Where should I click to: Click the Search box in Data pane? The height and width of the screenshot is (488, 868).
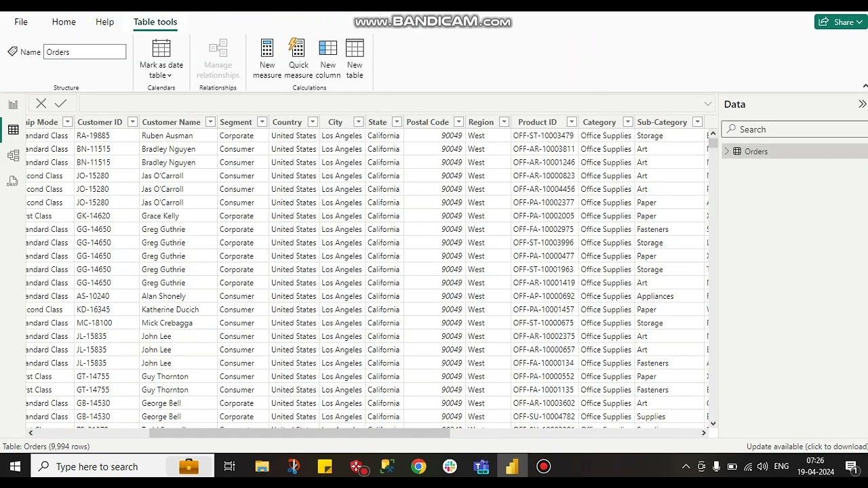[795, 129]
